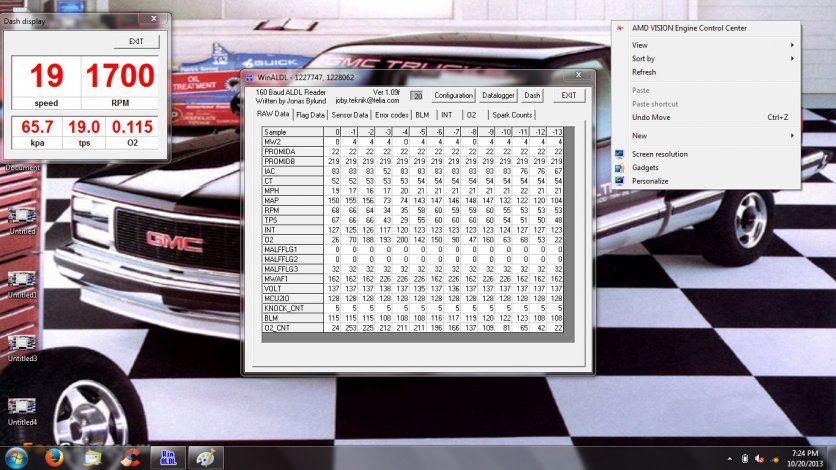Select the MALFFLG1 row label

click(x=292, y=249)
